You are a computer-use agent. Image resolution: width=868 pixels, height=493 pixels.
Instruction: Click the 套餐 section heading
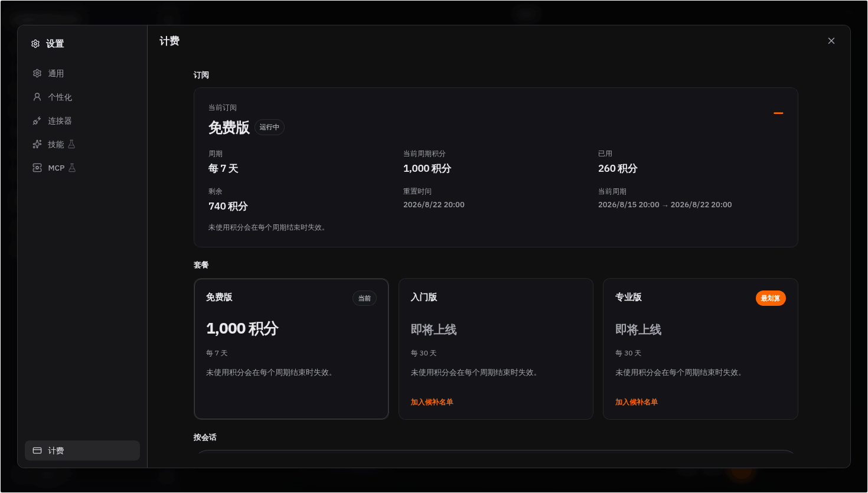pos(201,265)
